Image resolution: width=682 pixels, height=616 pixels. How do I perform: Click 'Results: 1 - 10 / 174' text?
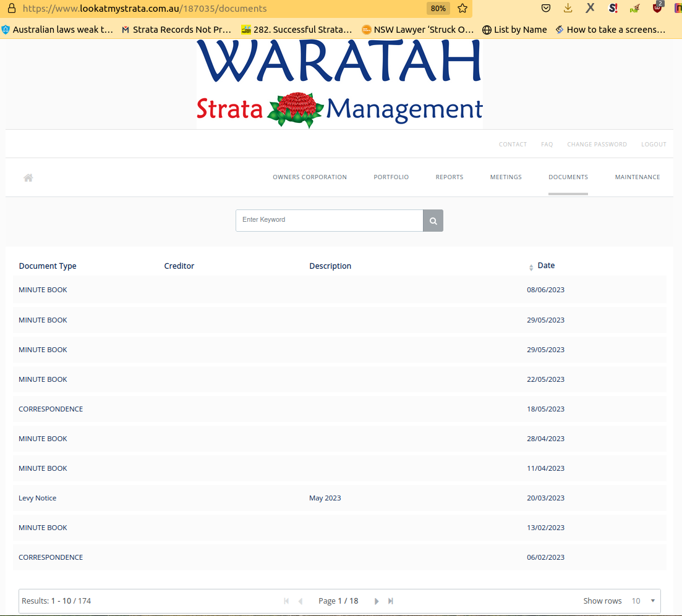[x=56, y=601]
